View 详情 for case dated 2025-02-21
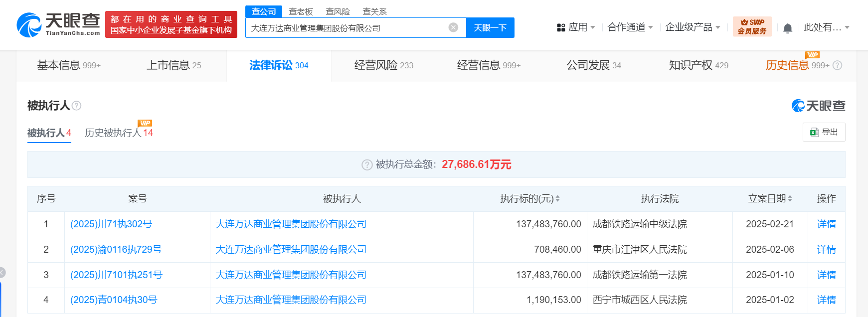Screen dimensions: 868x317 [x=826, y=224]
